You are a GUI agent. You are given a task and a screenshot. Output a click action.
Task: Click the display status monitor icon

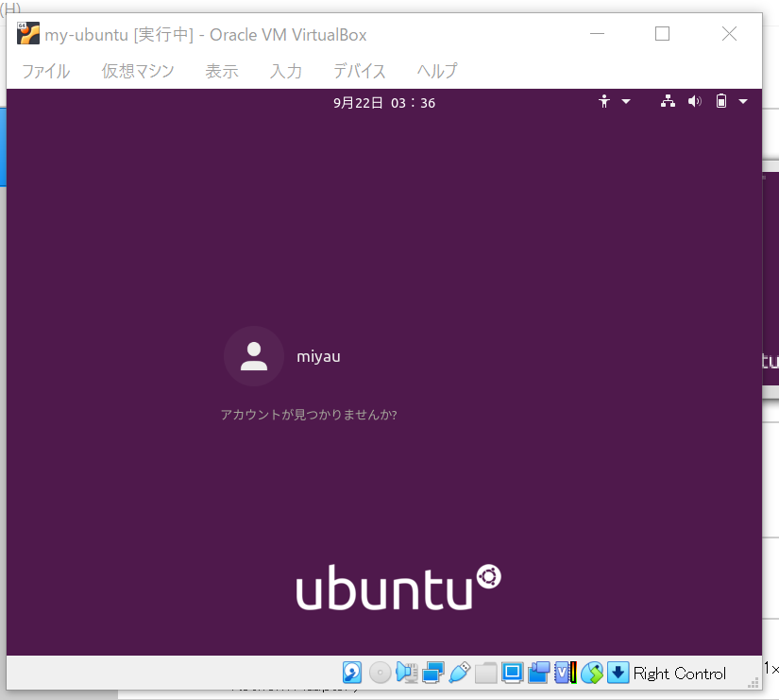click(x=512, y=673)
